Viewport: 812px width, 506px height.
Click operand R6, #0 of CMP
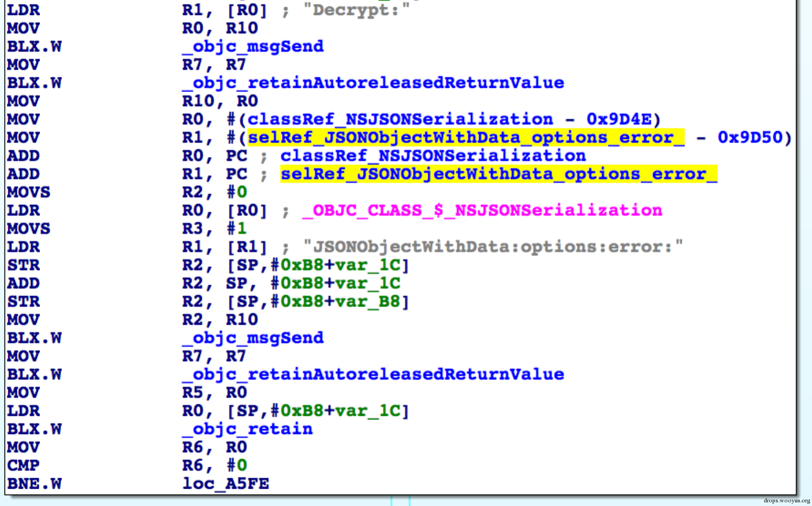[x=214, y=465]
